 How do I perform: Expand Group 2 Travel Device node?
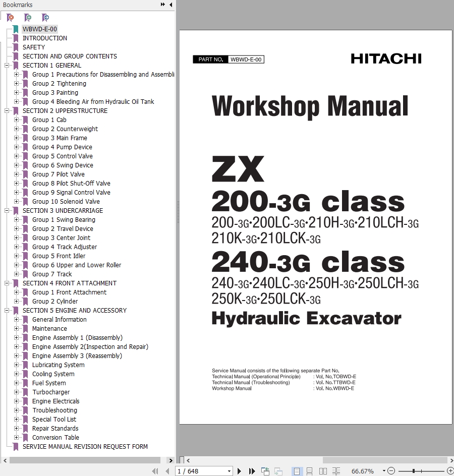pos(17,228)
